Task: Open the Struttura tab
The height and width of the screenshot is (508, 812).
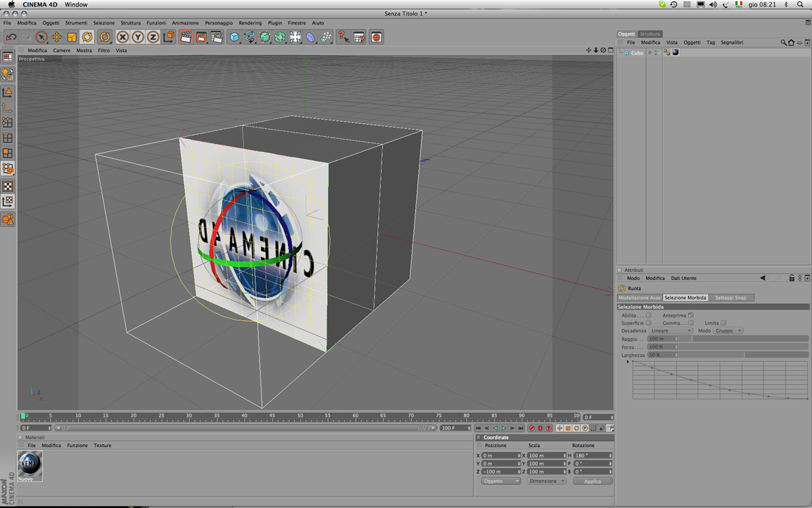Action: tap(650, 34)
